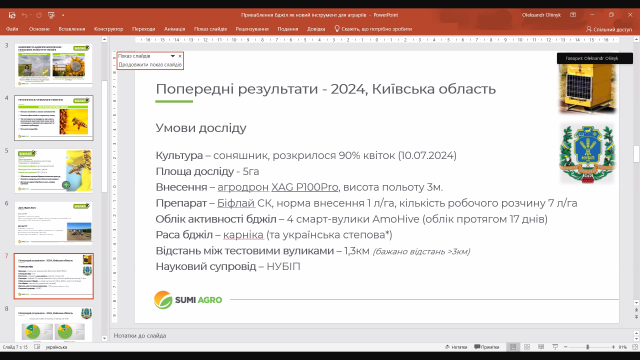The width and height of the screenshot is (640, 360).
Task: Open the Показ слайдів floating toolbar dropdown arrow
Action: pyautogui.click(x=173, y=56)
